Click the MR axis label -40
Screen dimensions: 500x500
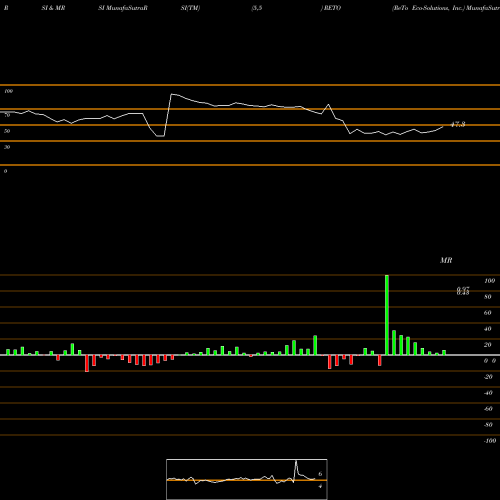[x=488, y=393]
